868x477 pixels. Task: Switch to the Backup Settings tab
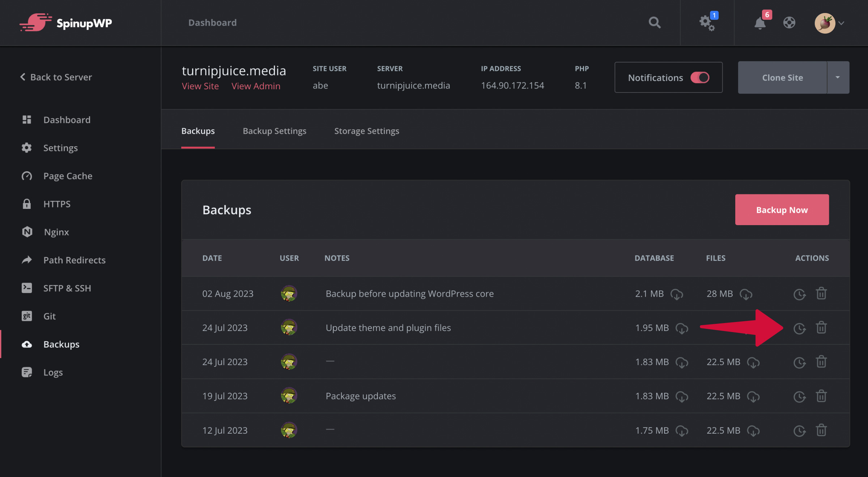(274, 131)
